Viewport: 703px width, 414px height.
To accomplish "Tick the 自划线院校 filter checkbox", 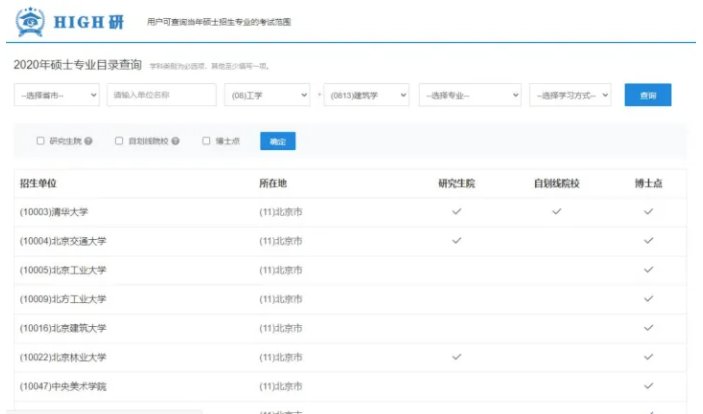I will click(x=119, y=141).
